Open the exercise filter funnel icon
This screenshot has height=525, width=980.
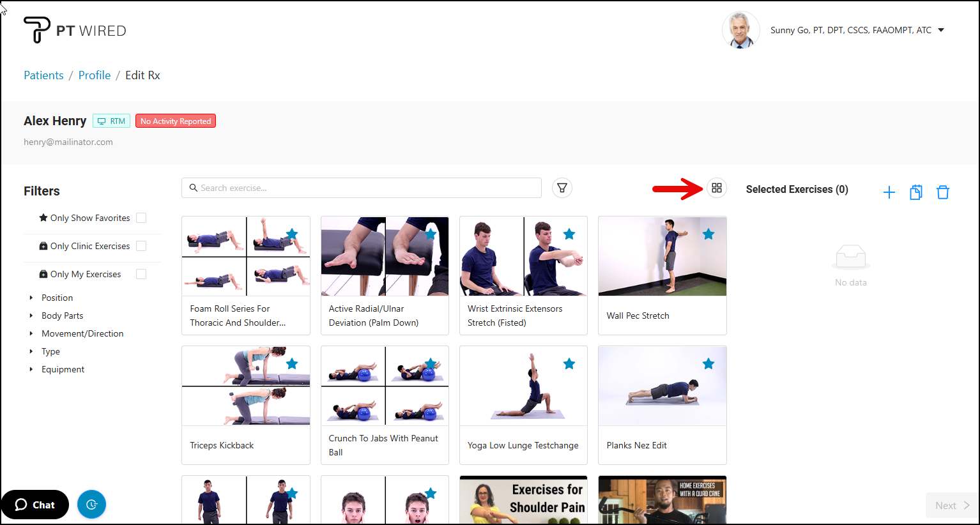pos(562,188)
